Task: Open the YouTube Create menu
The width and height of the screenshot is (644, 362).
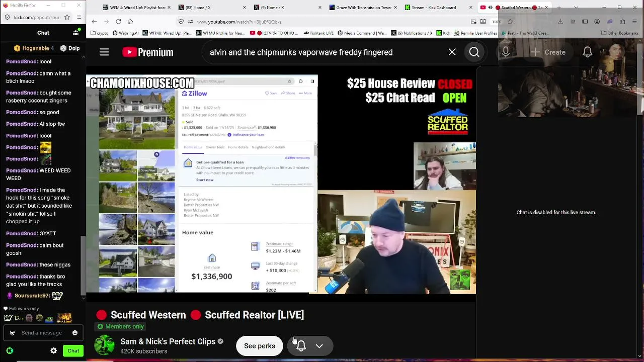Action: tap(547, 52)
